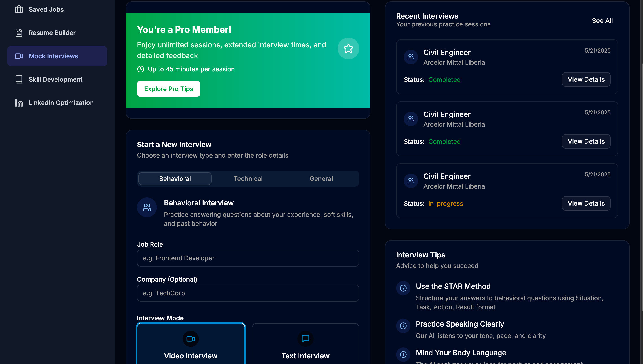The image size is (643, 364).
Task: Click the Job Role input field
Action: pyautogui.click(x=248, y=258)
